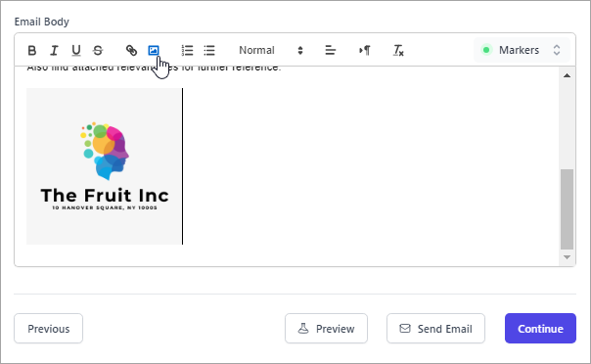Go back with the Previous button

pos(49,328)
